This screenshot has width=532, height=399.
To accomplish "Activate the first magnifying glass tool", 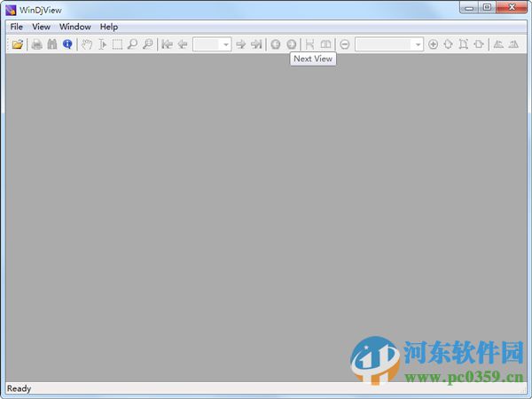I will (132, 44).
